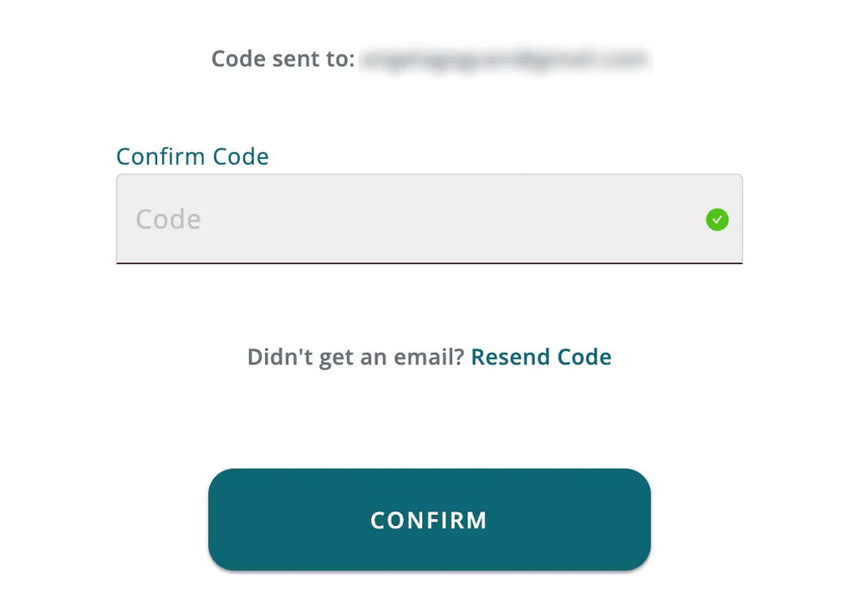This screenshot has width=856, height=616.
Task: Request a new code via Resend Code
Action: (541, 357)
